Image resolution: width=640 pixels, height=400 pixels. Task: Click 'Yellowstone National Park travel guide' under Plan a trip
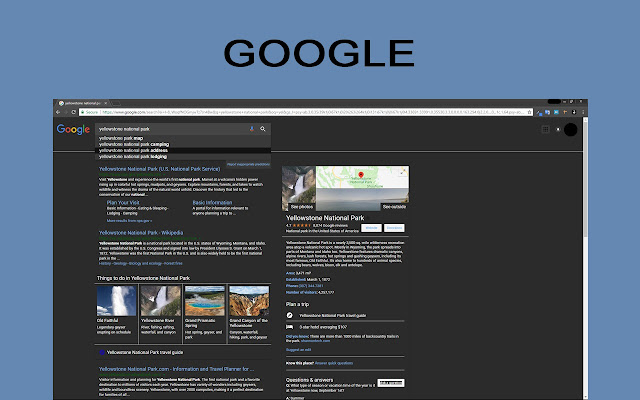[333, 316]
